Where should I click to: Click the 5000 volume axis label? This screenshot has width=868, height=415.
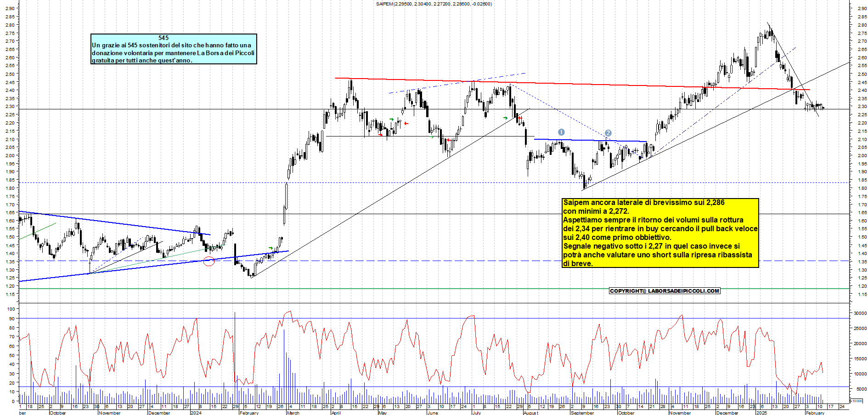(x=862, y=389)
